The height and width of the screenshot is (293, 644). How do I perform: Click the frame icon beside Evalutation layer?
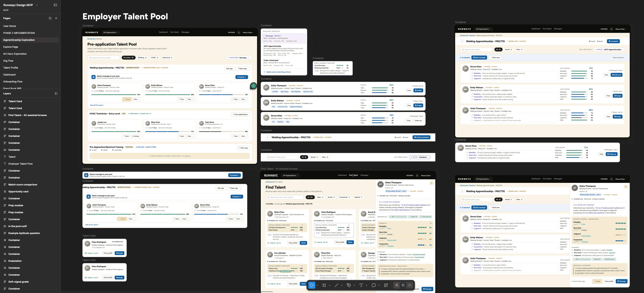(x=5, y=261)
